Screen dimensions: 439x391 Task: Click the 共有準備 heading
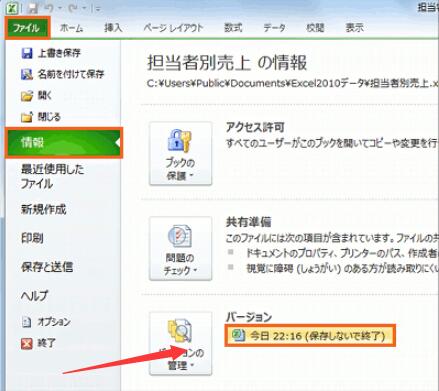click(x=249, y=222)
